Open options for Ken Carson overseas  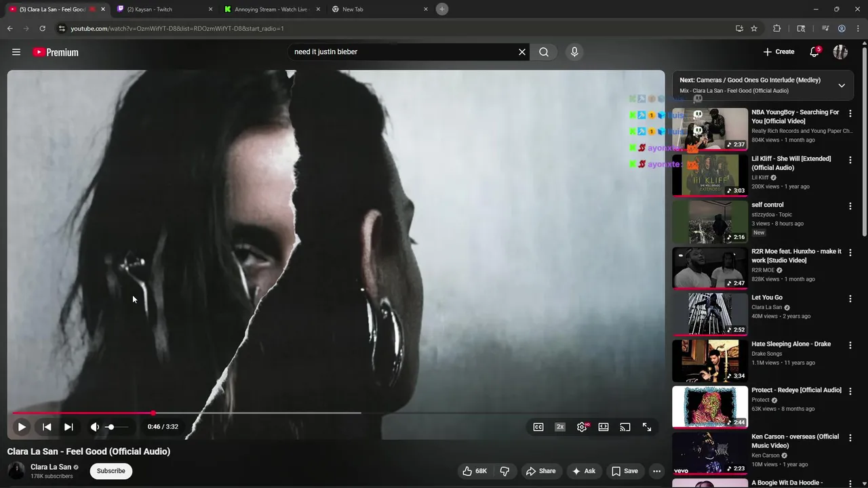(x=850, y=437)
